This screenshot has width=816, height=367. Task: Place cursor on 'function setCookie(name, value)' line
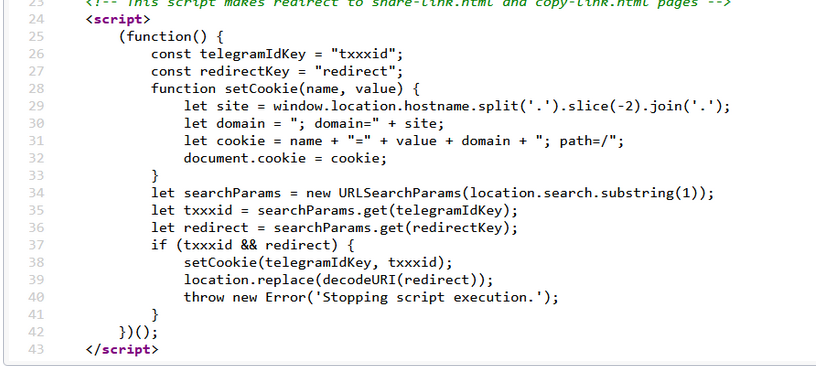(x=285, y=88)
